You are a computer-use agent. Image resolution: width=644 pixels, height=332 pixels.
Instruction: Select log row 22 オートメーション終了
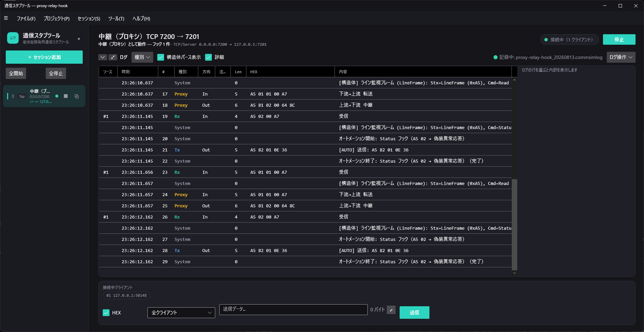pos(305,161)
